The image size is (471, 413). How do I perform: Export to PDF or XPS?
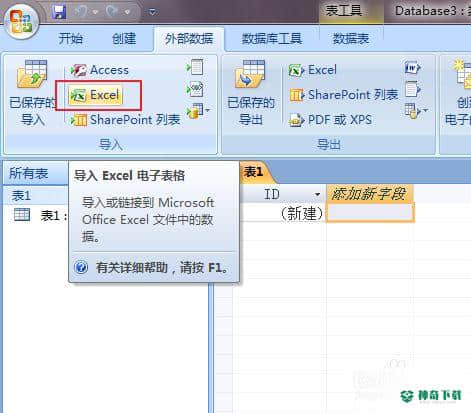330,120
